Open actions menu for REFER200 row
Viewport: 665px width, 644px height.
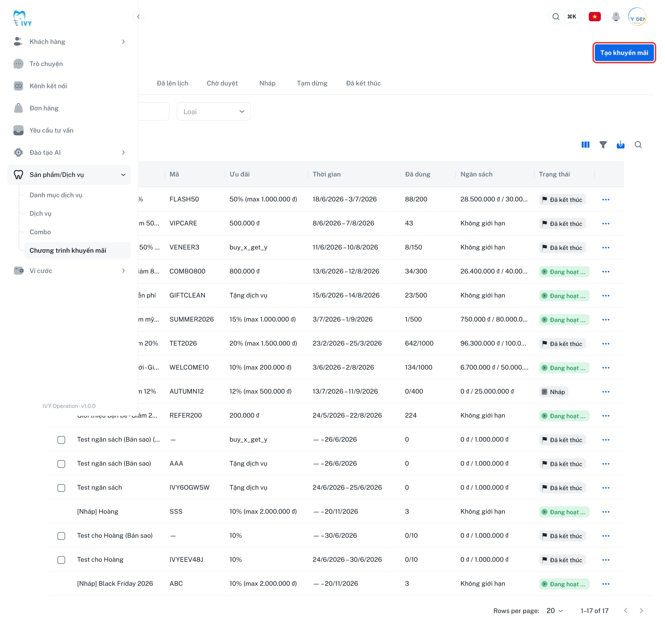606,416
